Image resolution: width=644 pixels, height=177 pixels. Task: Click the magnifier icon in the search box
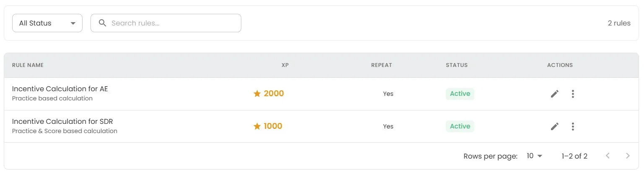102,23
